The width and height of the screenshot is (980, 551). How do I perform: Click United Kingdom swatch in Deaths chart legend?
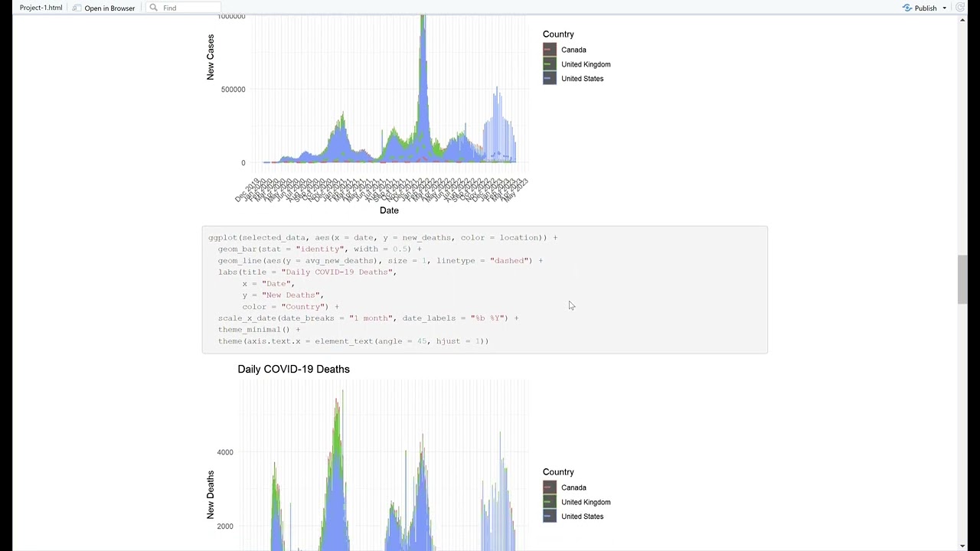click(549, 502)
